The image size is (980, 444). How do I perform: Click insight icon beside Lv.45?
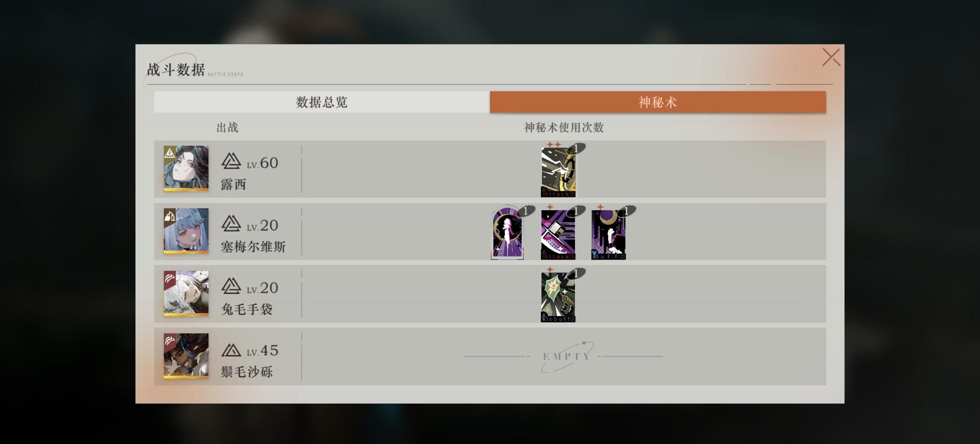click(x=231, y=350)
